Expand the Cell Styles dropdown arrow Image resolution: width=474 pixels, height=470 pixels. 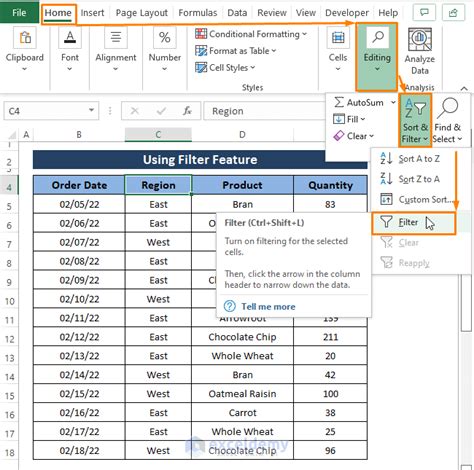coord(253,67)
